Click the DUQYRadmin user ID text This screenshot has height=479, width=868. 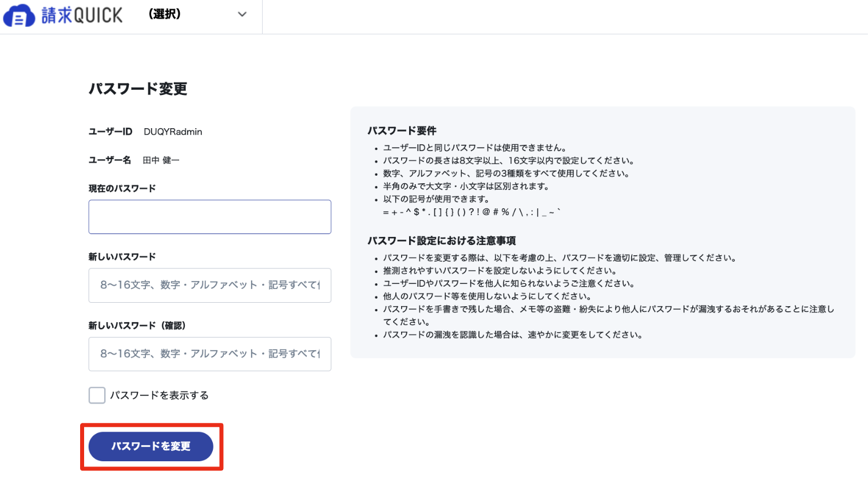[173, 132]
